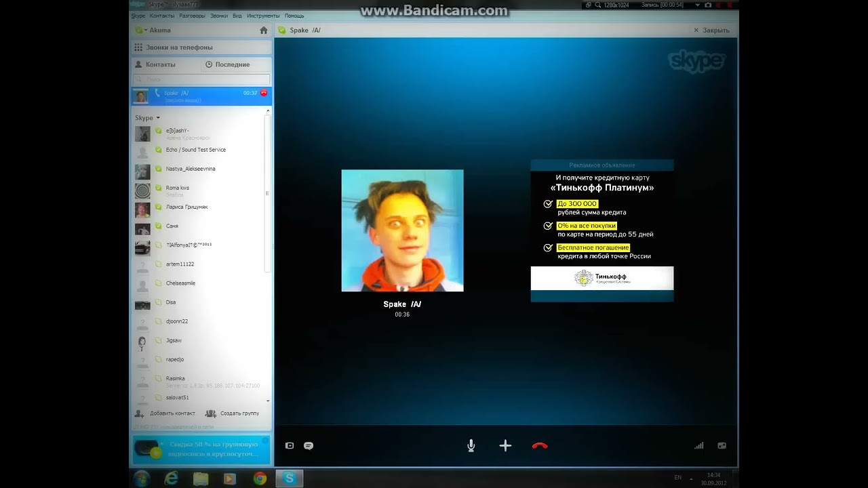
Task: Click Звонки на телефоны button
Action: [201, 47]
